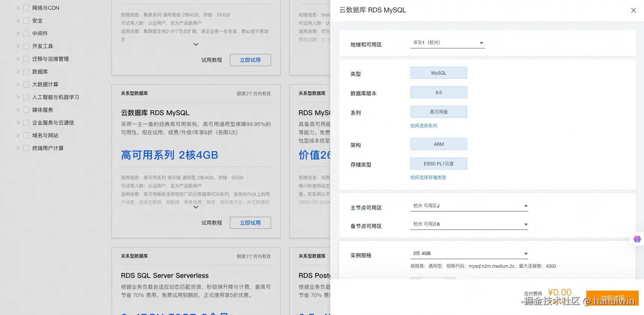Tick the 终端用户计算 checkbox
644x315 pixels.
click(x=26, y=148)
